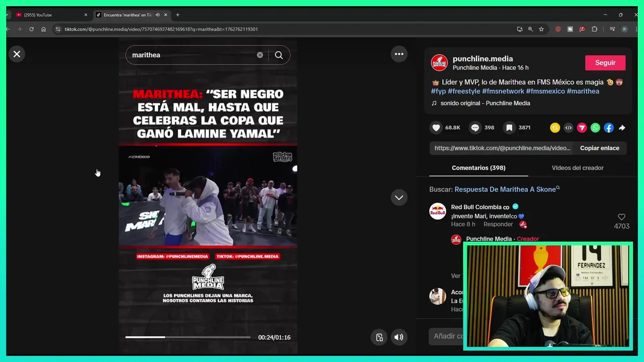Share the video on Facebook
This screenshot has width=644, height=362.
(x=609, y=128)
